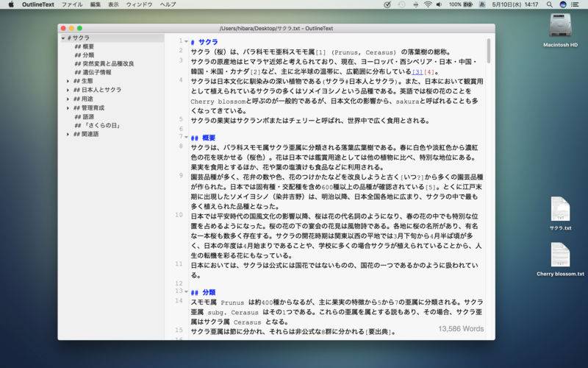Viewport: 588px width, 368px height.
Task: Zoom the OutlineText window with green button
Action: coord(79,29)
